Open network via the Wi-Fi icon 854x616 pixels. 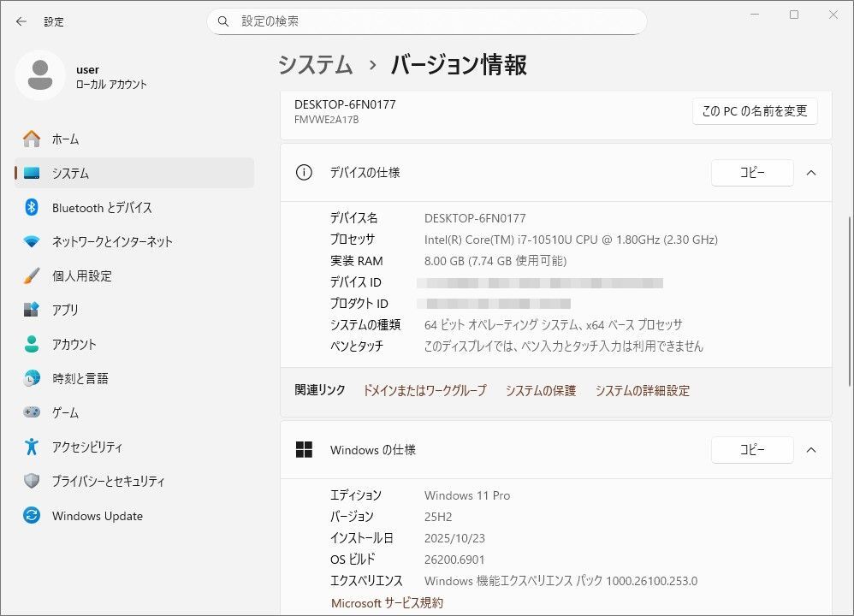coord(32,241)
